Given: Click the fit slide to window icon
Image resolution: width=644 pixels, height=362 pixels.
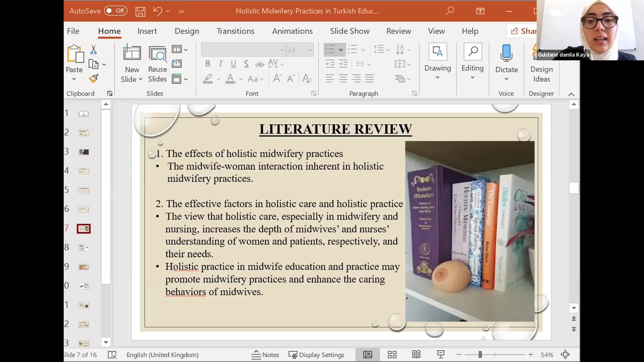Looking at the screenshot, I should 565,355.
